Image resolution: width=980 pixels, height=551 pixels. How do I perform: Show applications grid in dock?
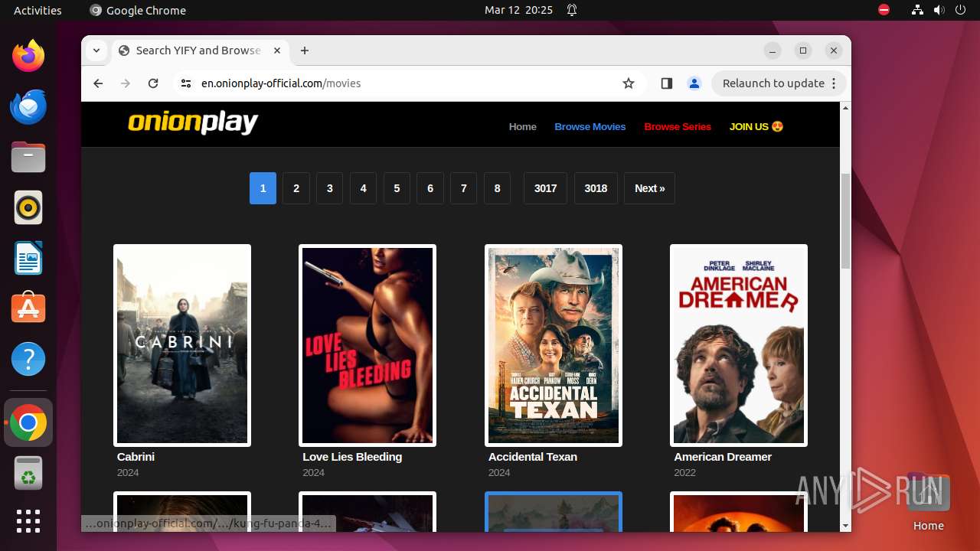coord(28,520)
